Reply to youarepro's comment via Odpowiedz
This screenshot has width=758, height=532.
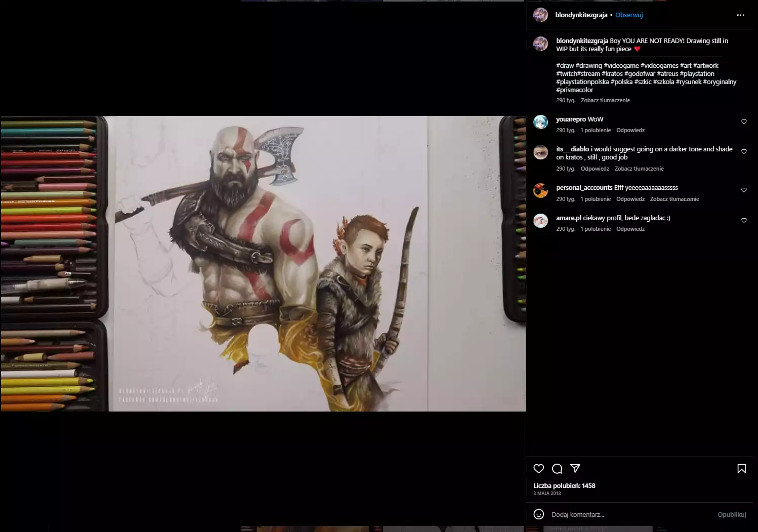coord(630,130)
